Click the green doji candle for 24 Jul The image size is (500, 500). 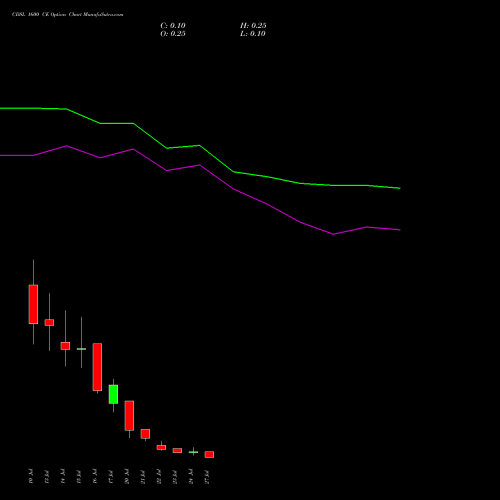pos(193,452)
